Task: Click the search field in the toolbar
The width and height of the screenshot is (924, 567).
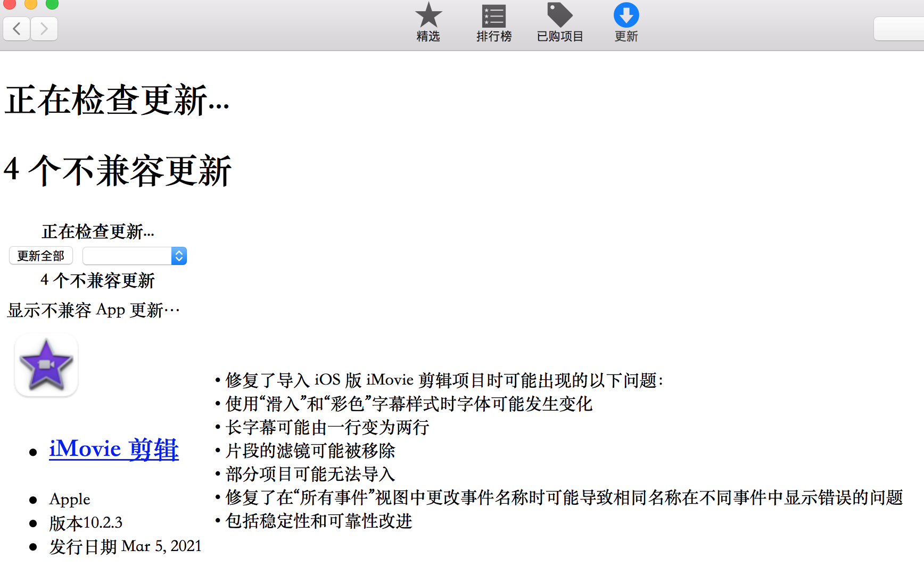Action: pyautogui.click(x=899, y=29)
